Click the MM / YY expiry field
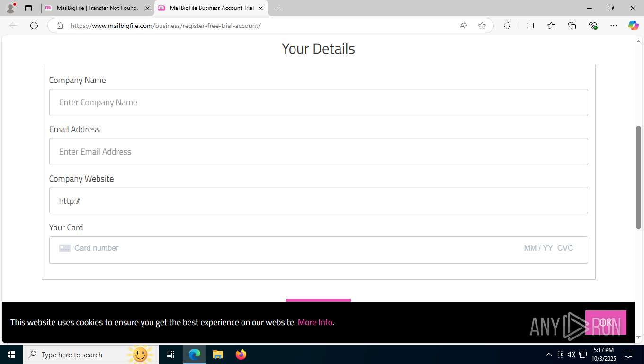The height and width of the screenshot is (364, 644). click(x=538, y=248)
